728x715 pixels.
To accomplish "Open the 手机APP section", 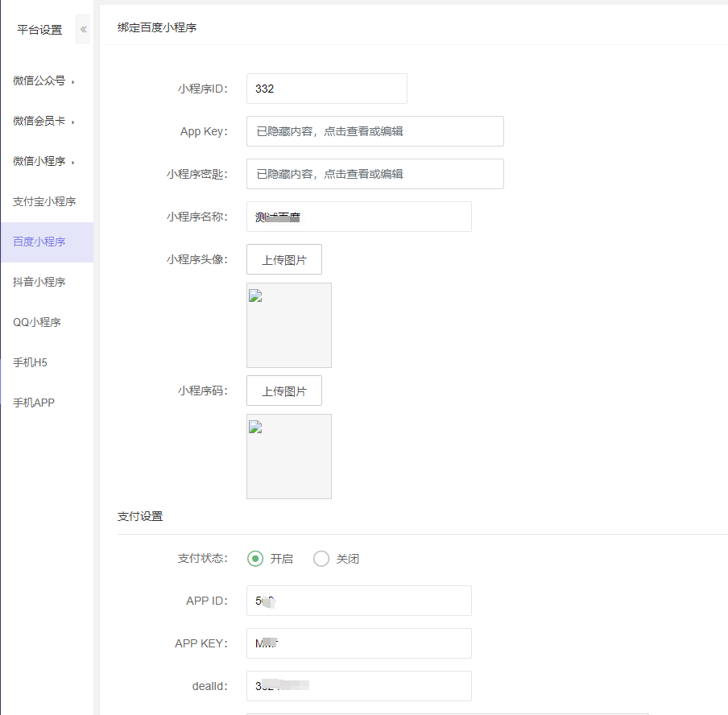I will click(34, 403).
